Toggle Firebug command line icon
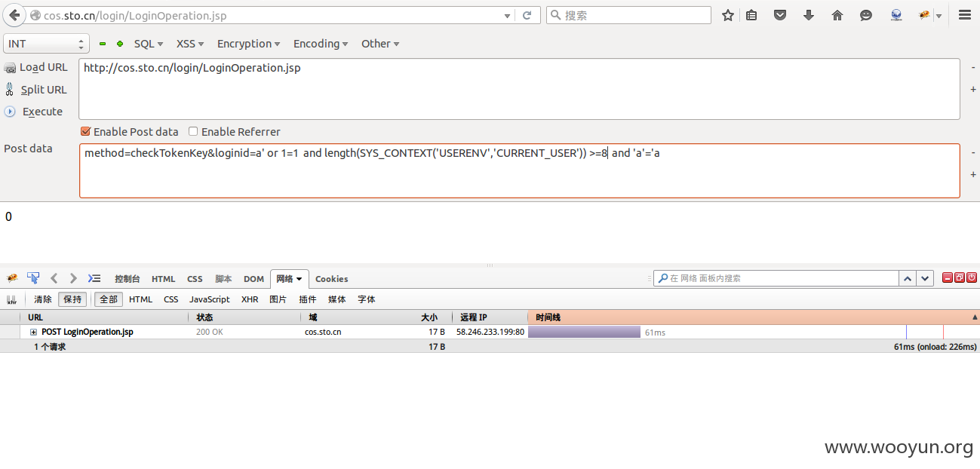980x469 pixels. pos(94,278)
